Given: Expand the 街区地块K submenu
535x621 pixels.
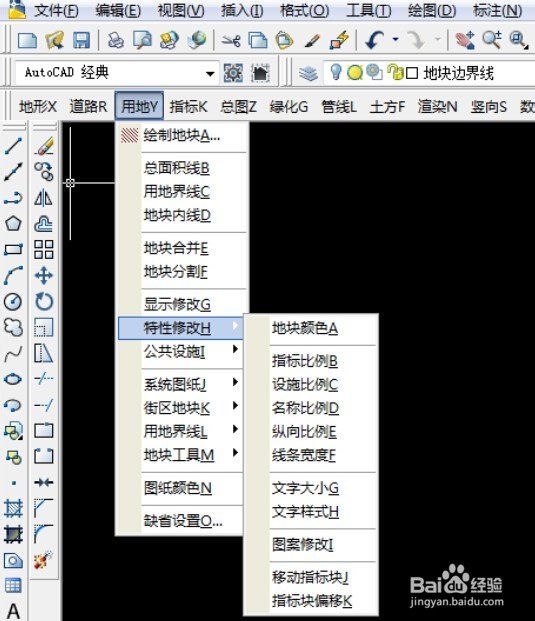Looking at the screenshot, I should [180, 408].
